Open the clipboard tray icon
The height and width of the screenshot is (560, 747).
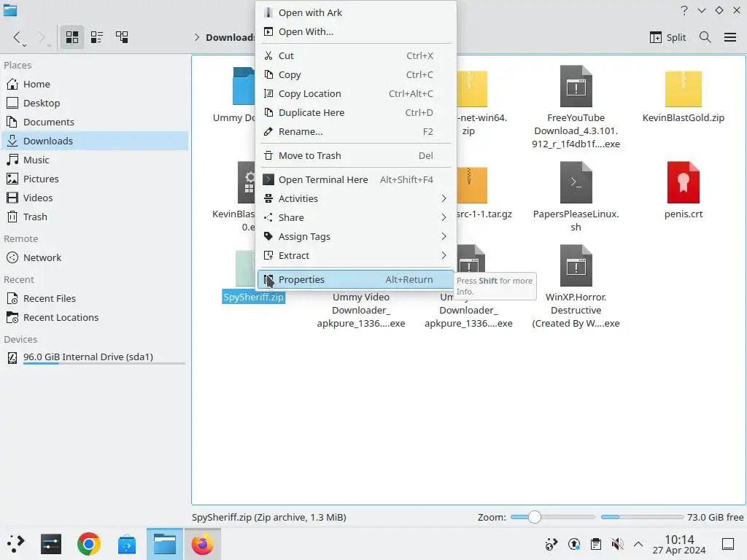click(x=595, y=544)
